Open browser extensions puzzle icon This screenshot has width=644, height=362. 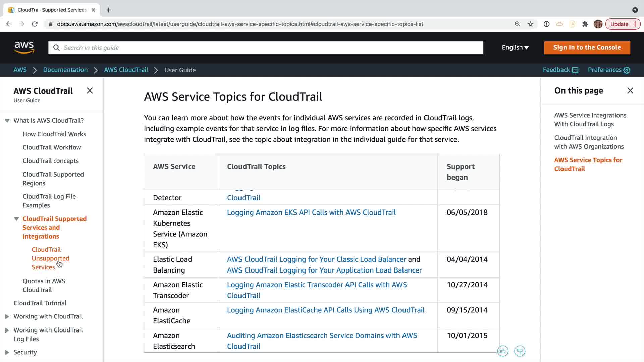[585, 24]
